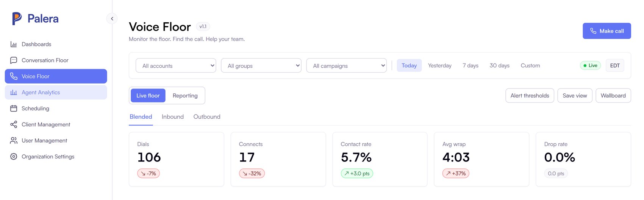Navigate to Scheduling

click(x=56, y=109)
